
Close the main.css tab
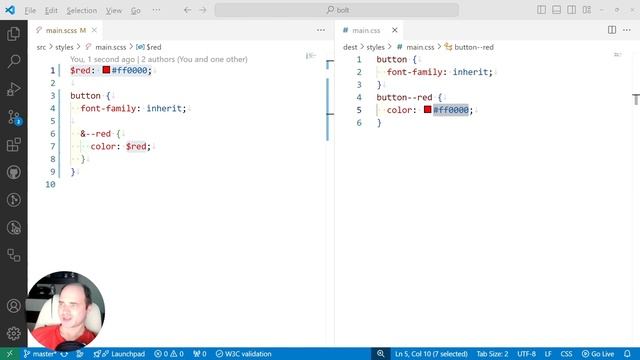(395, 30)
